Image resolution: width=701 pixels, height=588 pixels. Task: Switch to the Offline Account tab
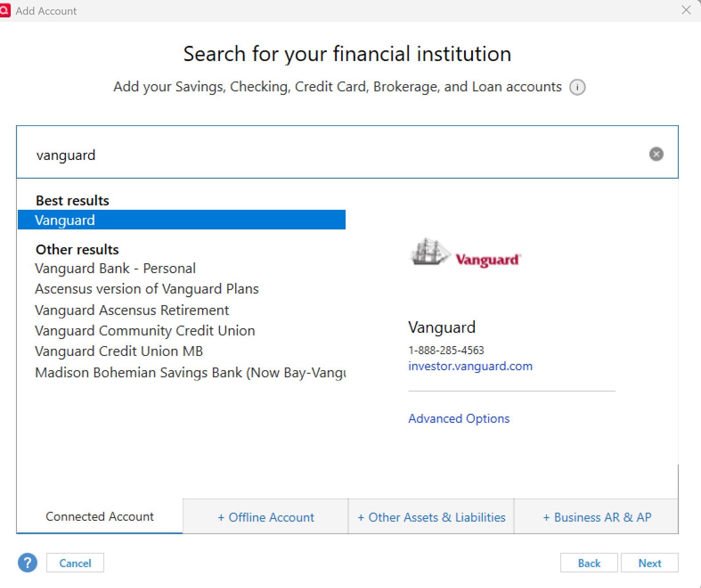(x=266, y=517)
